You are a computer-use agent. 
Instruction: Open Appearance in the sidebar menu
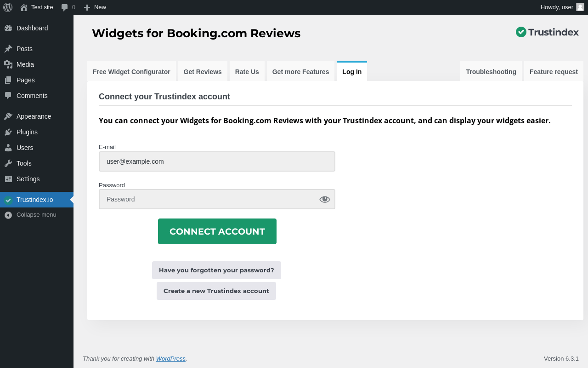click(x=34, y=116)
